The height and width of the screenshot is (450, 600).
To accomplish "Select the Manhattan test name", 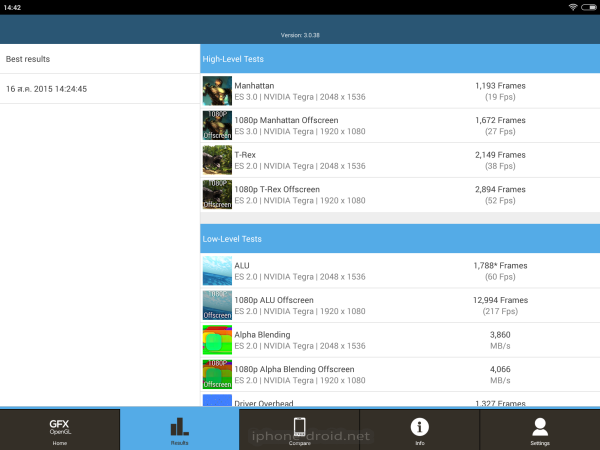I will coord(254,86).
